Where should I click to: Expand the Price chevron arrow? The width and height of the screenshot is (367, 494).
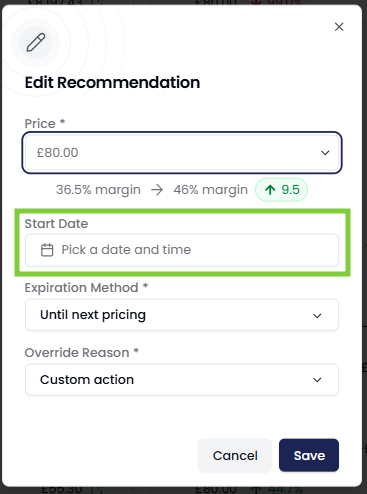coord(325,153)
